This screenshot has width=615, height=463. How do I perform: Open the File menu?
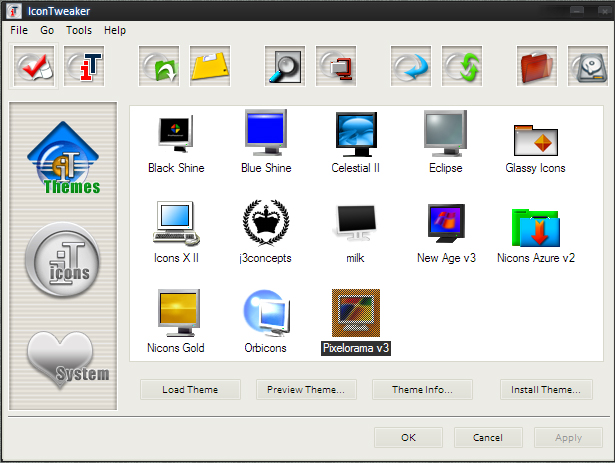pyautogui.click(x=19, y=30)
